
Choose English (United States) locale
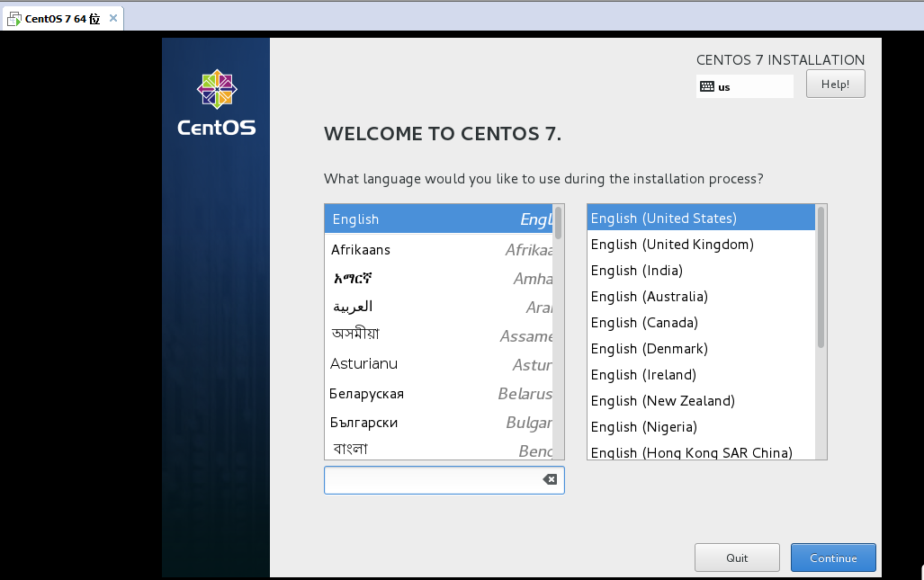pyautogui.click(x=701, y=218)
